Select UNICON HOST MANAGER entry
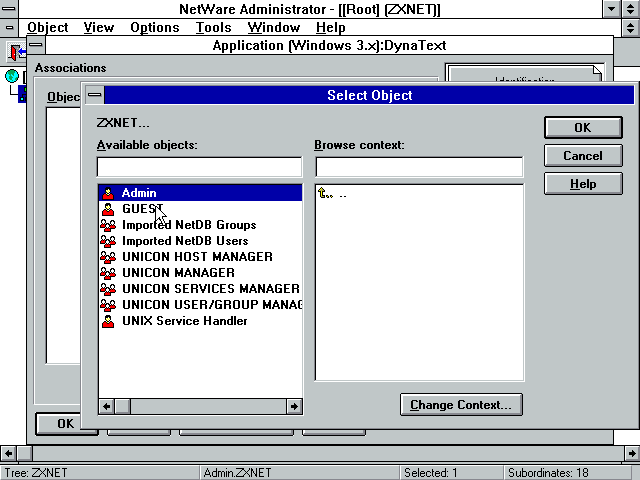The width and height of the screenshot is (640, 480). click(200, 256)
